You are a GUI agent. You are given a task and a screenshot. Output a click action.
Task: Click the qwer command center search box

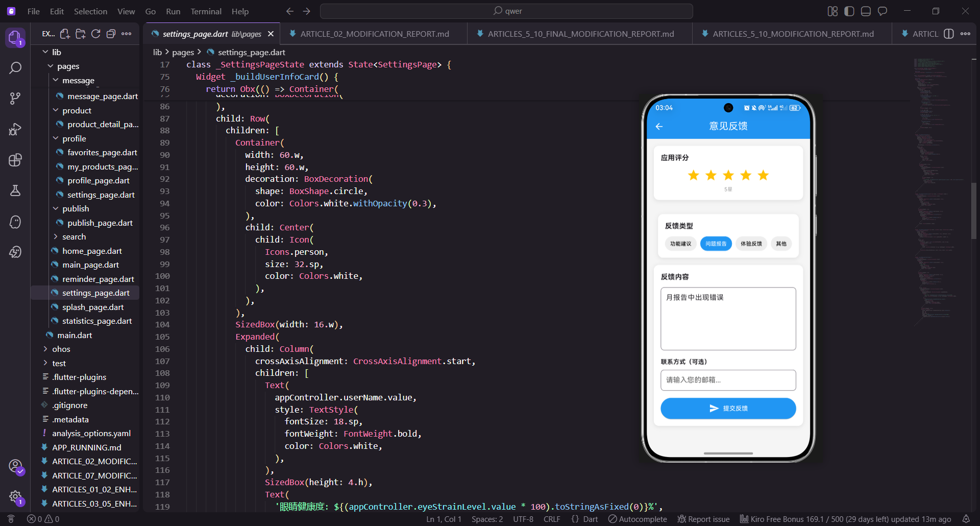click(x=506, y=11)
